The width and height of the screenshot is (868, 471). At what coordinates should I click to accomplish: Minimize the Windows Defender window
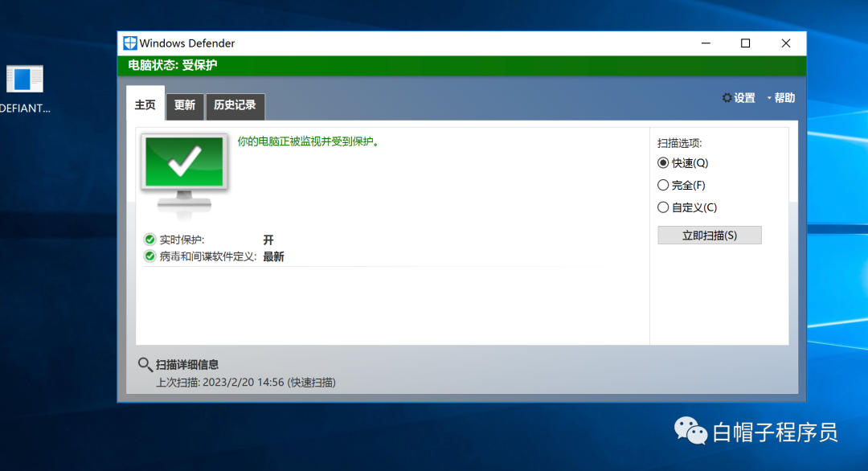point(706,43)
